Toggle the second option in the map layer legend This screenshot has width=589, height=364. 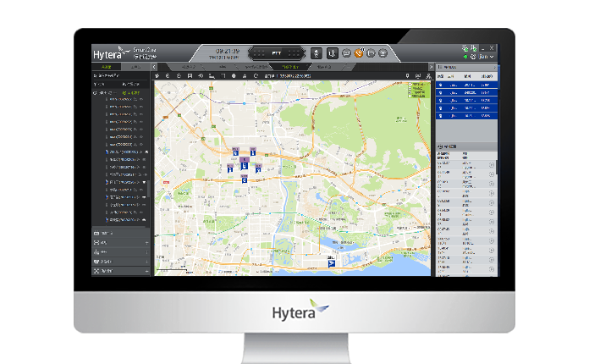coord(410,89)
